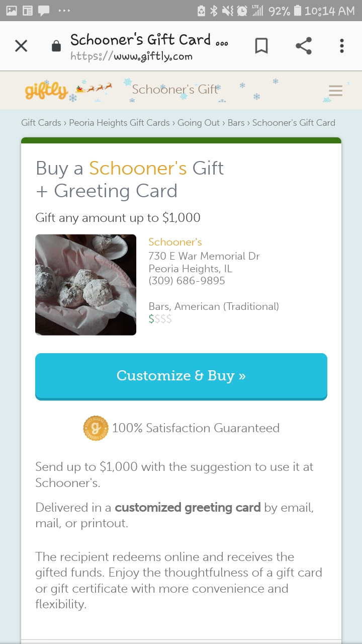Go to Peoria Heights Gift Cards breadcrumb
This screenshot has height=644, width=362.
click(119, 123)
